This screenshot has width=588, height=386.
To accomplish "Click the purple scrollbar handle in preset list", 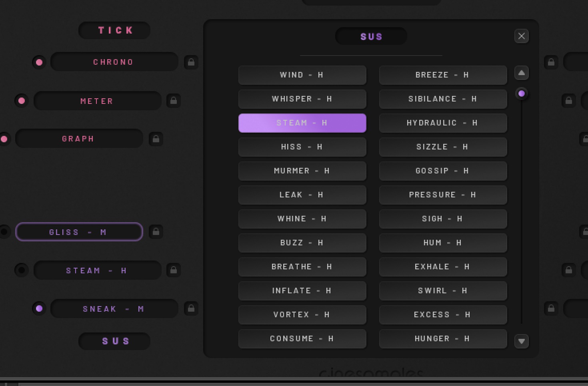I will (521, 94).
